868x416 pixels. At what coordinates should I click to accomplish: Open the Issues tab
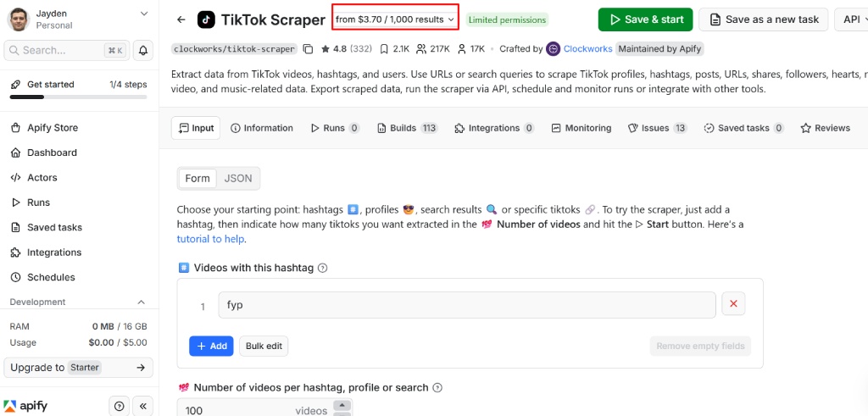(658, 128)
